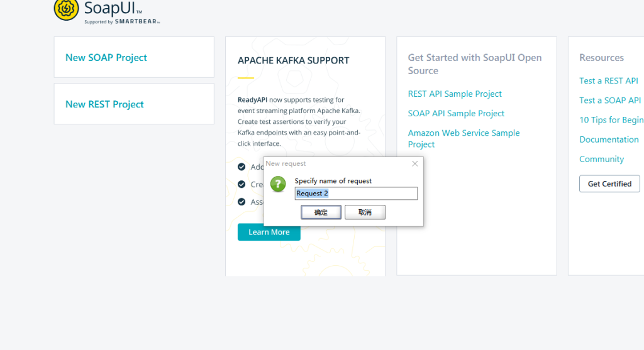Screen dimensions: 644x350
Task: Open SOAP API Sample Project link
Action: pyautogui.click(x=456, y=113)
